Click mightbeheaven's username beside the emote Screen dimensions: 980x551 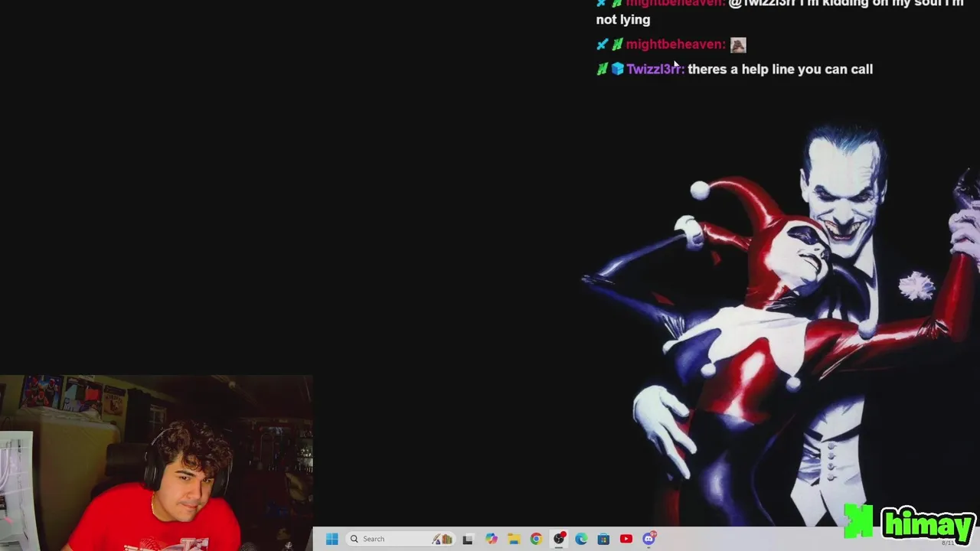675,44
